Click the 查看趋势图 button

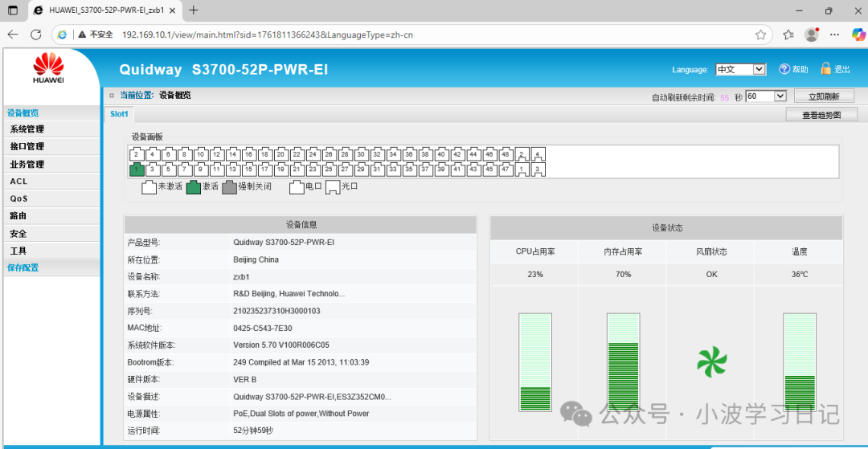click(821, 115)
